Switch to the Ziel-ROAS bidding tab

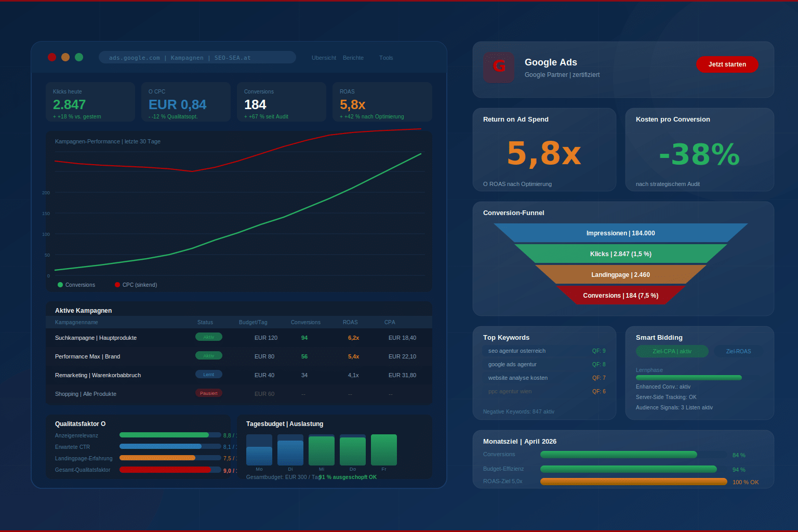[739, 351]
